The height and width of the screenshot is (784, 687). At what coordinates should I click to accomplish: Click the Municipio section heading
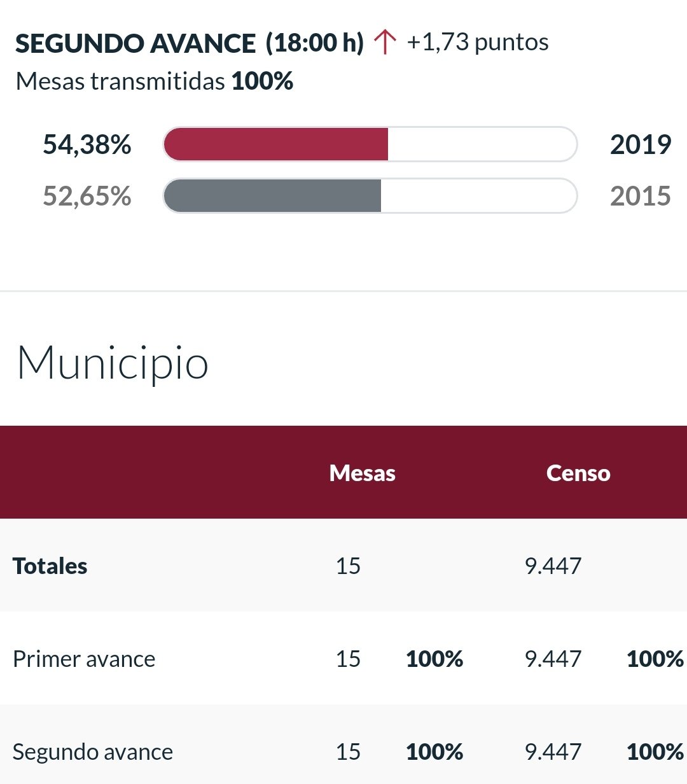(x=113, y=363)
